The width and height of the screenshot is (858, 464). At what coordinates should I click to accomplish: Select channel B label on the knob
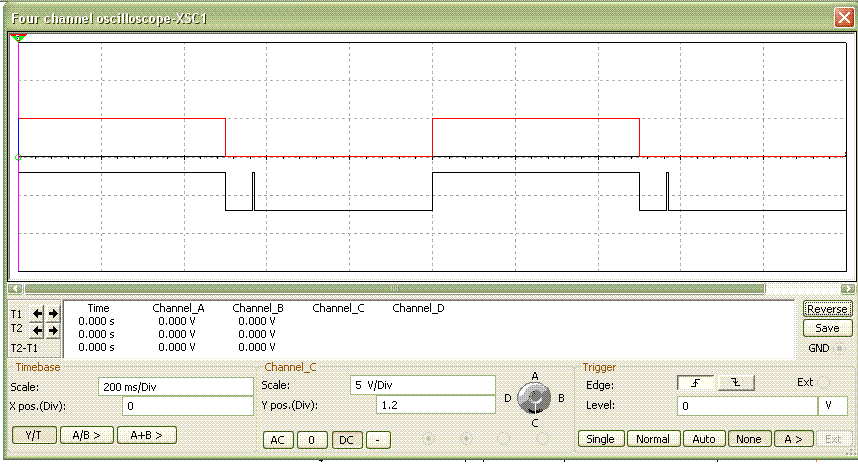pyautogui.click(x=561, y=398)
